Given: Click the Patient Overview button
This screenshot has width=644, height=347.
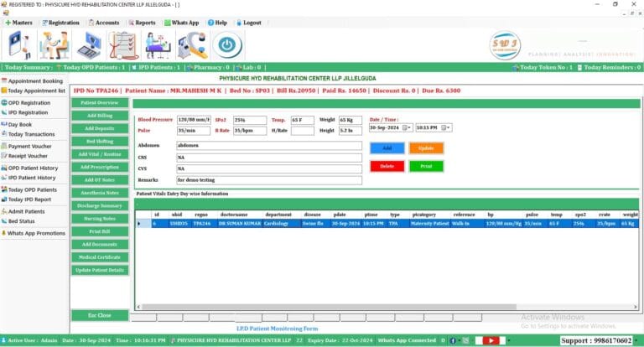Looking at the screenshot, I should point(100,102).
